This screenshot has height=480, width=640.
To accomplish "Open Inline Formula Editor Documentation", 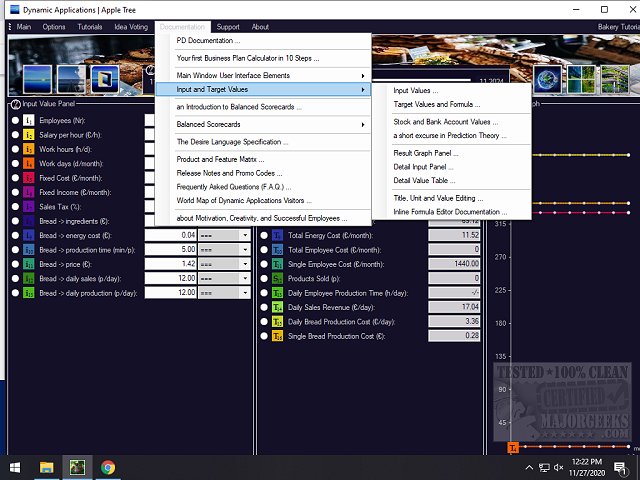I will [x=450, y=212].
